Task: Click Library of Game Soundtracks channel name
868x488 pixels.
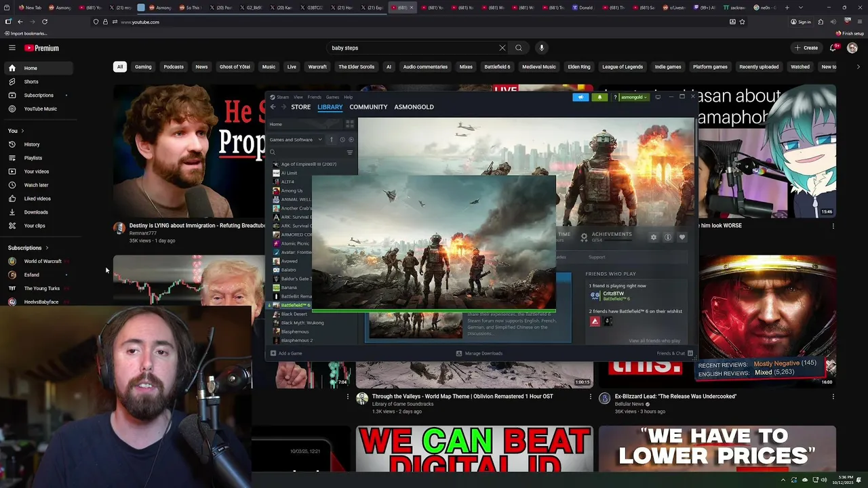Action: coord(403,404)
